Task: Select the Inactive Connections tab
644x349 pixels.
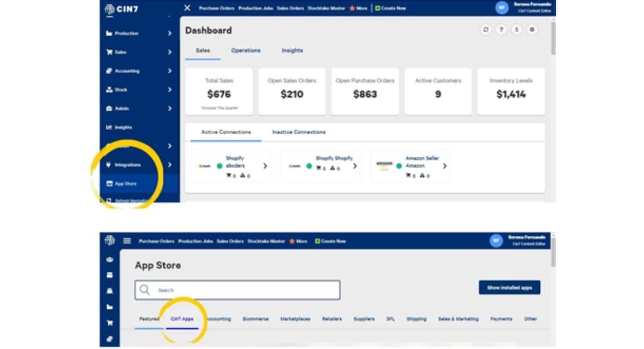Action: click(298, 132)
